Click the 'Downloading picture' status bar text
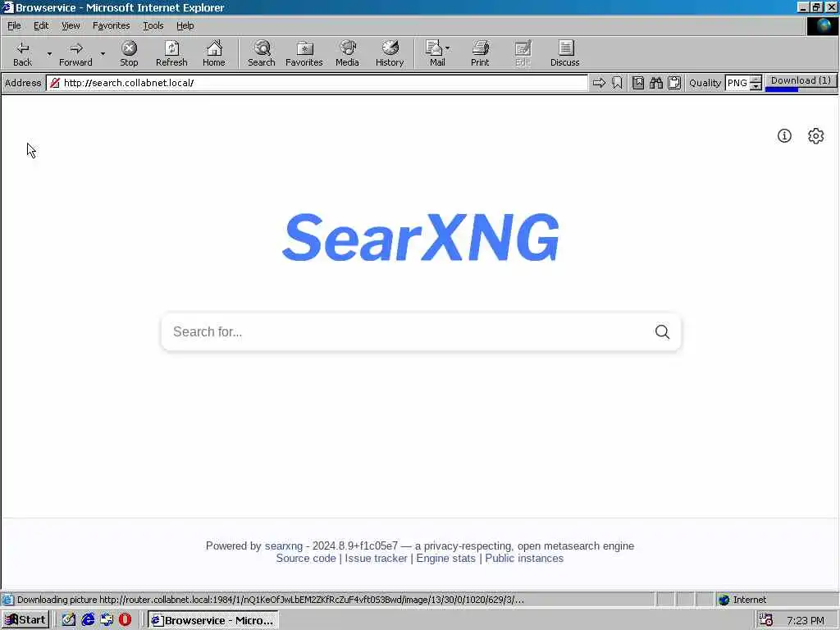 271,600
